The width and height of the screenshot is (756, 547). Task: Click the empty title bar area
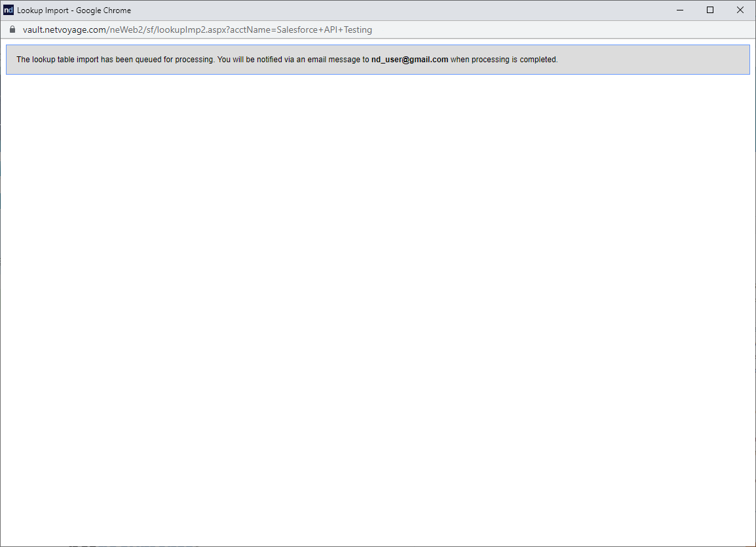click(x=393, y=10)
